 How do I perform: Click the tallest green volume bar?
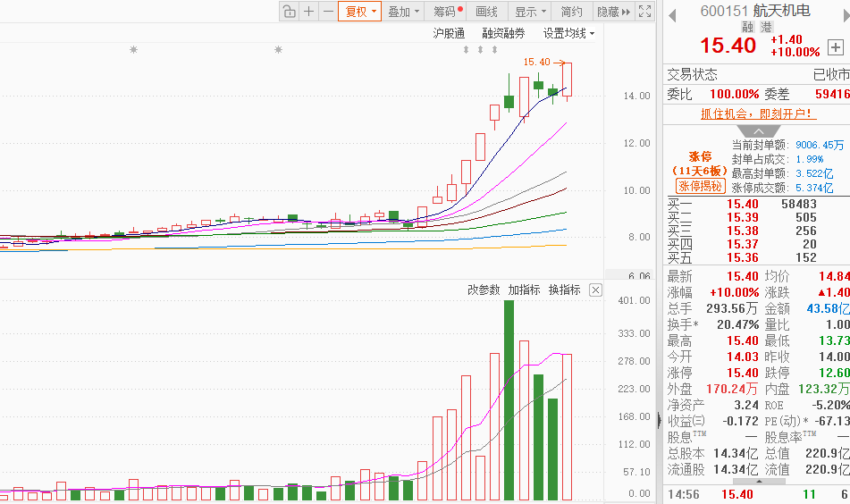coord(509,400)
